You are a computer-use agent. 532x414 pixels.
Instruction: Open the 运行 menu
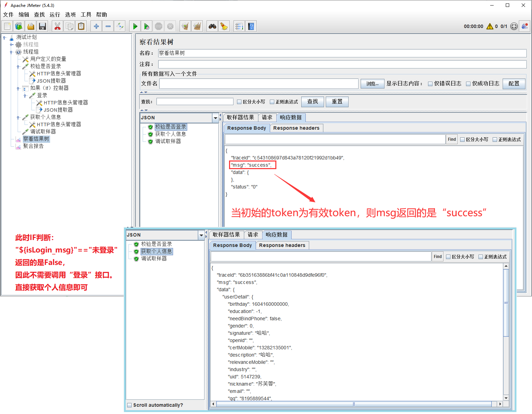55,15
